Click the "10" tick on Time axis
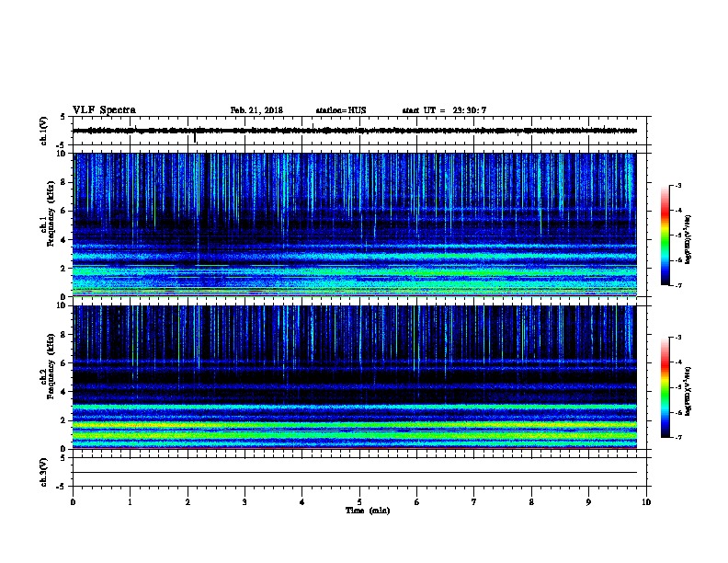Viewport: 728px width, 563px height. click(x=646, y=502)
